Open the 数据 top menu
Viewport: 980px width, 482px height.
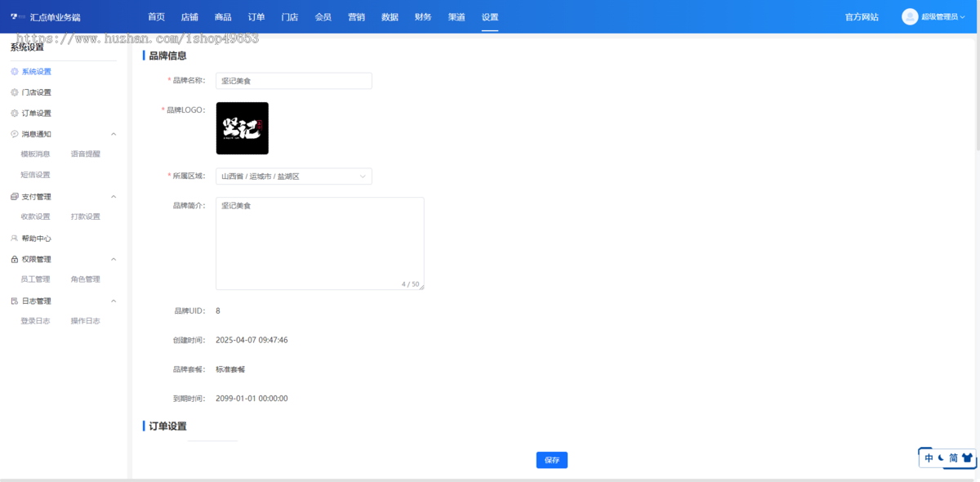click(x=390, y=17)
